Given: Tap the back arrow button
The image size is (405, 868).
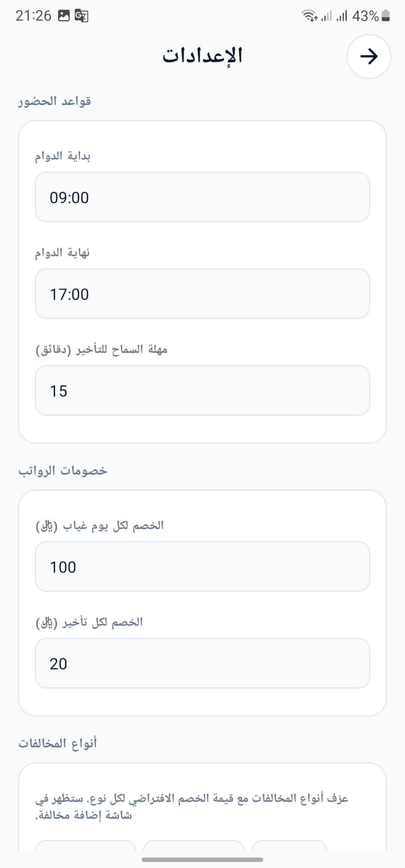Looking at the screenshot, I should (369, 57).
